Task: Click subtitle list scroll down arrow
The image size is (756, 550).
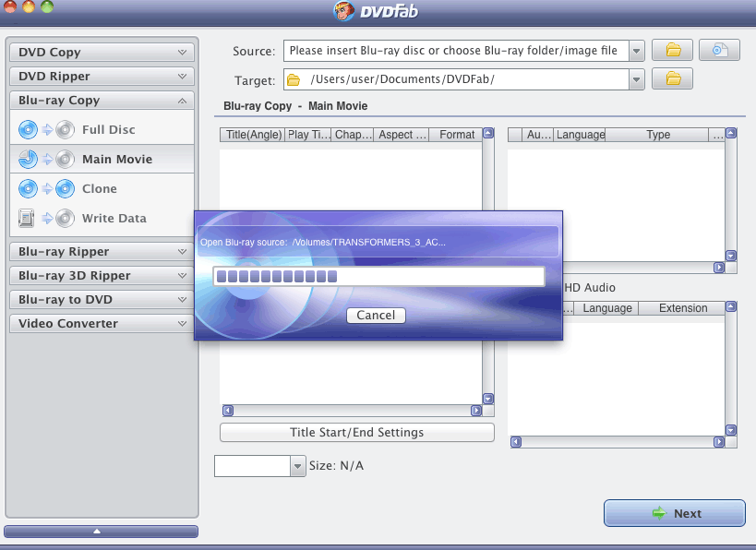Action: click(x=731, y=430)
